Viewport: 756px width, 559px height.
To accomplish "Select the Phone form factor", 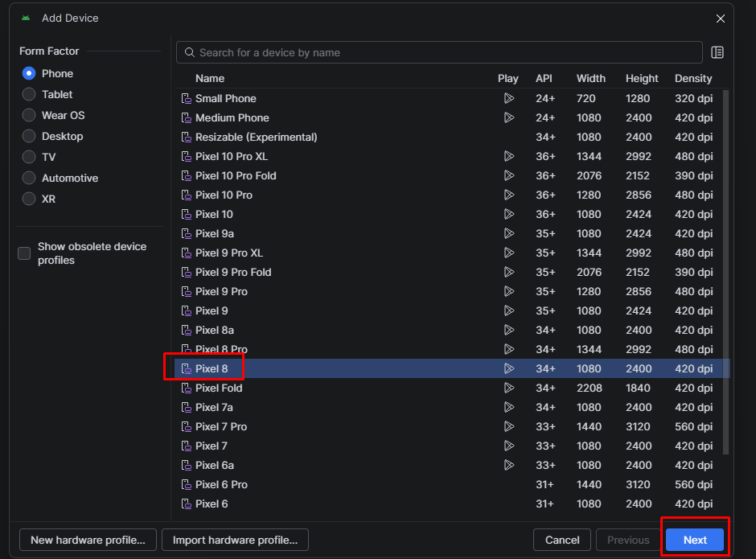I will coord(29,73).
